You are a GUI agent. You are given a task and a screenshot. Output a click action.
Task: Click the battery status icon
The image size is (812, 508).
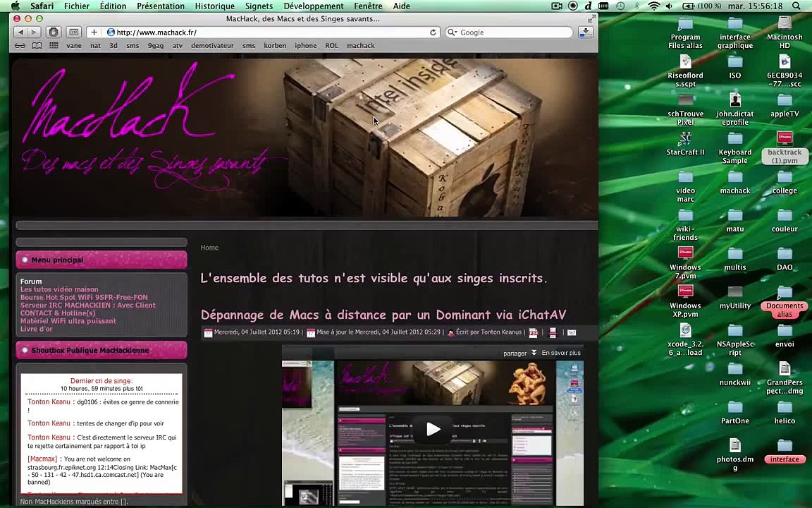click(x=689, y=6)
